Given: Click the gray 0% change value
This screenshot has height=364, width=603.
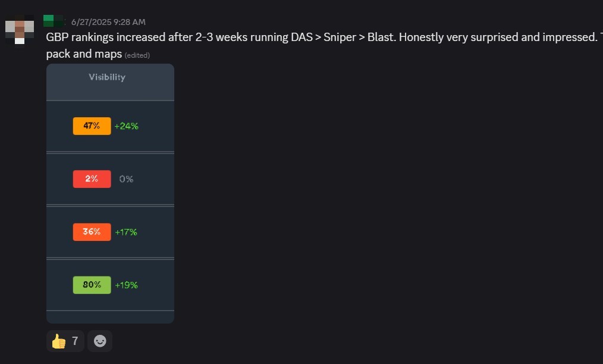Looking at the screenshot, I should pos(126,179).
